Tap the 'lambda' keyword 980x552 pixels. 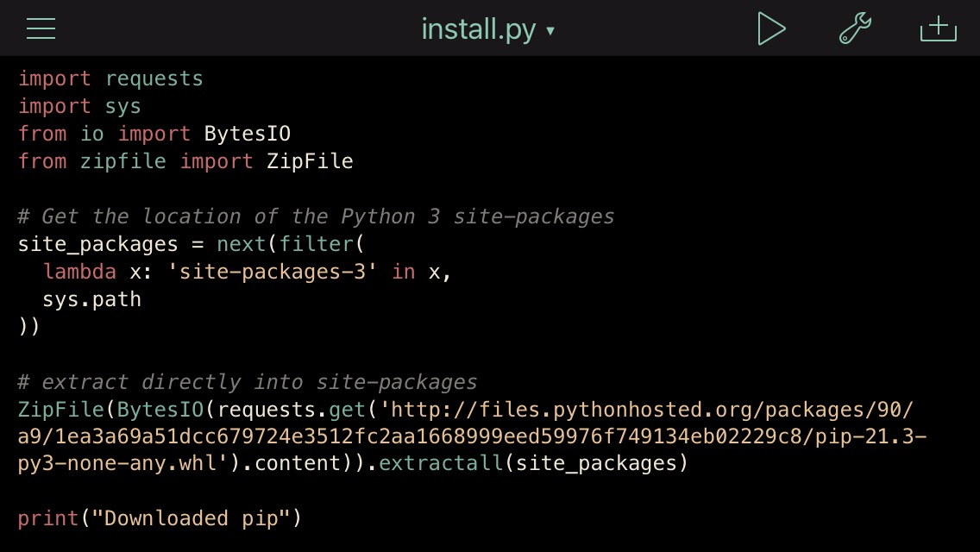pos(79,272)
